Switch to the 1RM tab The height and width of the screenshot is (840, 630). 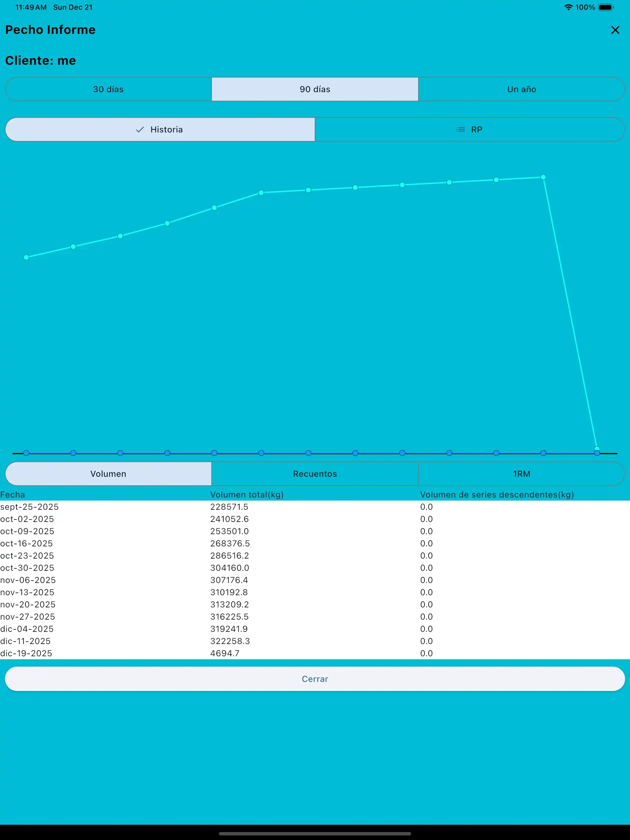(521, 473)
